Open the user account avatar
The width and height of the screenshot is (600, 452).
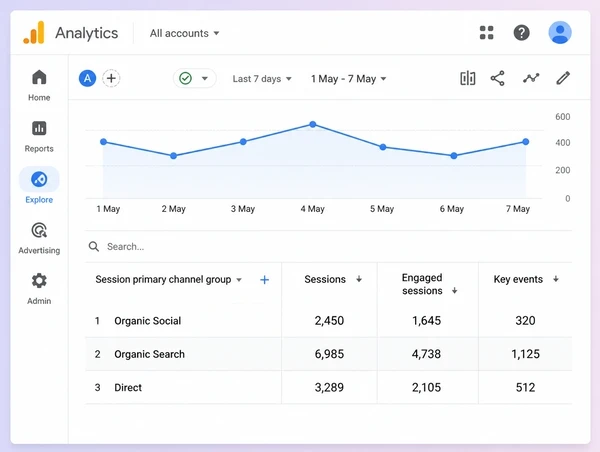560,33
